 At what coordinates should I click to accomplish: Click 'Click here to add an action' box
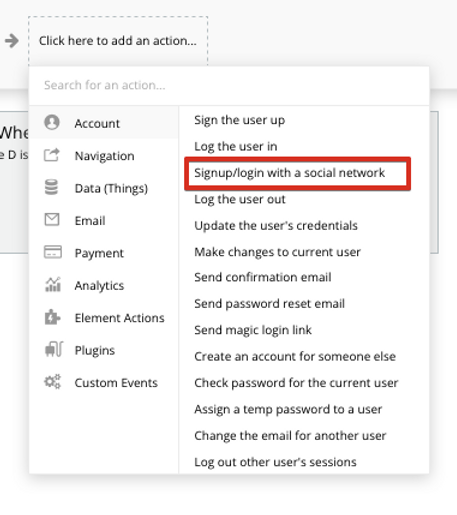[x=118, y=41]
